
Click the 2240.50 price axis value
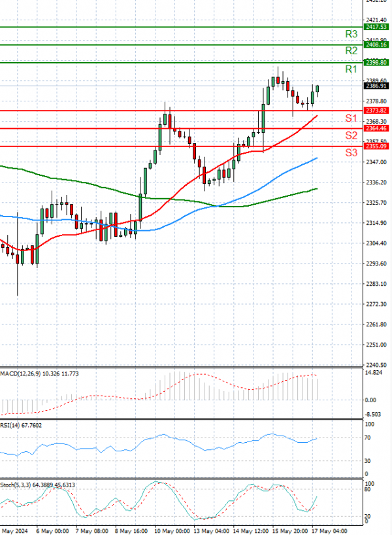376,365
